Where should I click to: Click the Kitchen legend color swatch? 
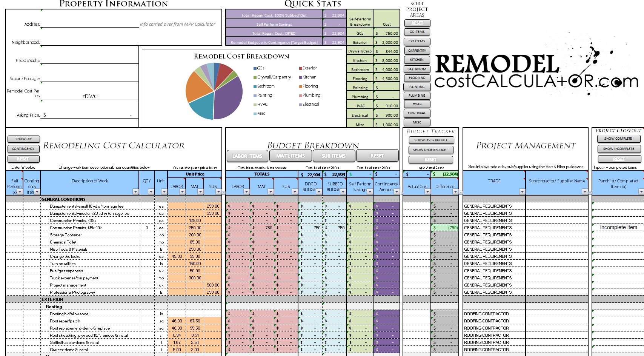point(301,77)
